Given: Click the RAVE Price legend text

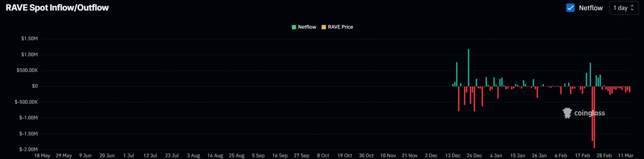Looking at the screenshot, I should [x=340, y=27].
